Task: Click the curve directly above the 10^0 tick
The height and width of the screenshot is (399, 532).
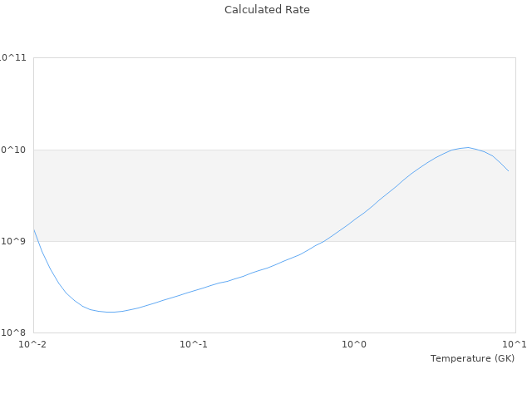Action: point(355,219)
